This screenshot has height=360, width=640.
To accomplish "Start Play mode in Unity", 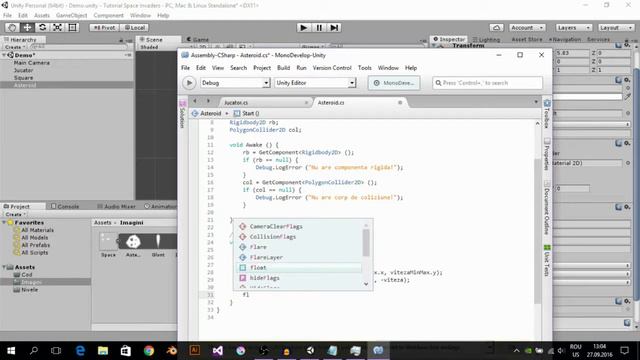I will click(x=303, y=27).
